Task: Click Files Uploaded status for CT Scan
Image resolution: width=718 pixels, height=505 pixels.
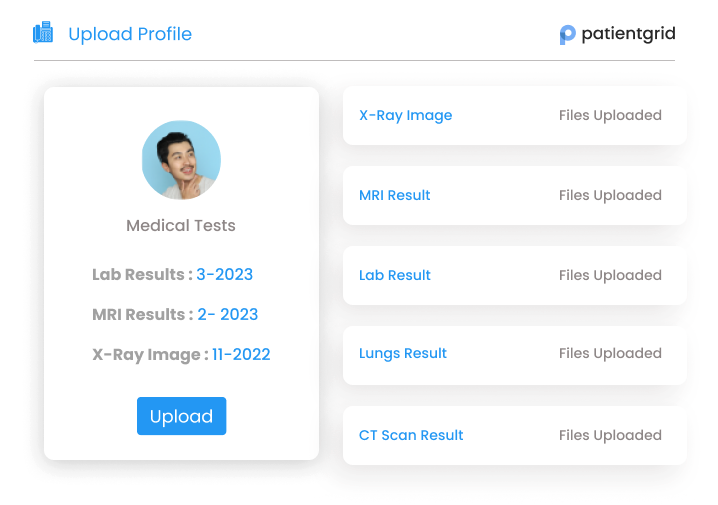Action: pos(610,435)
